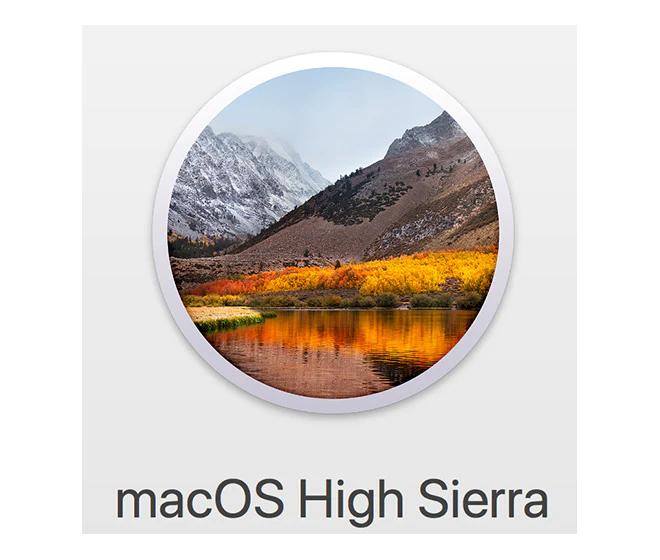Click the word "High" in the label

[351, 502]
